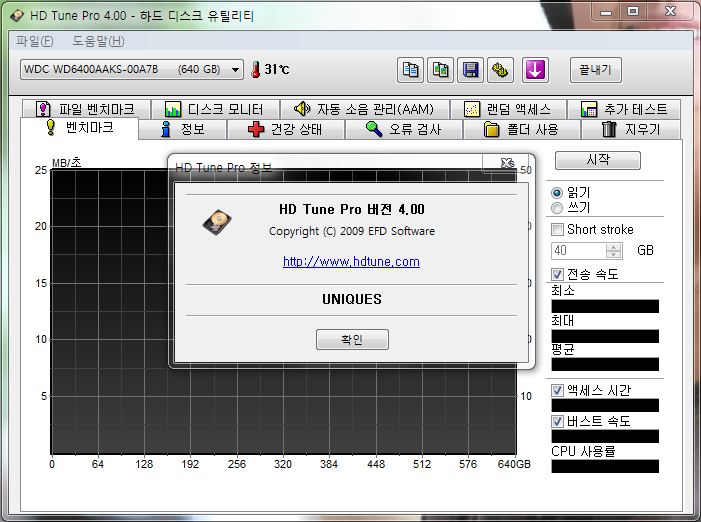
Task: Select the 읽기 read radio button
Action: 557,193
